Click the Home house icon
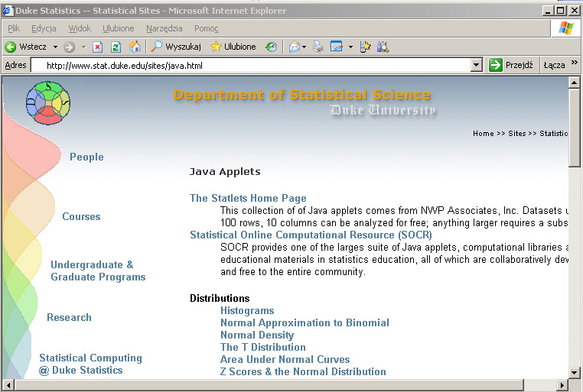583x392 pixels. (x=135, y=47)
